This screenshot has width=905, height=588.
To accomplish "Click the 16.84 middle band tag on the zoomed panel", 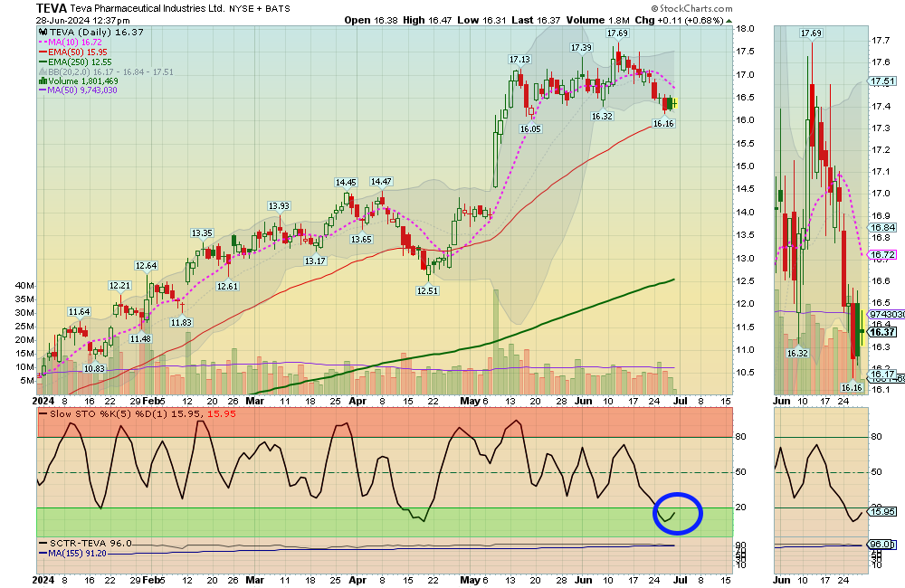I will coord(882,228).
